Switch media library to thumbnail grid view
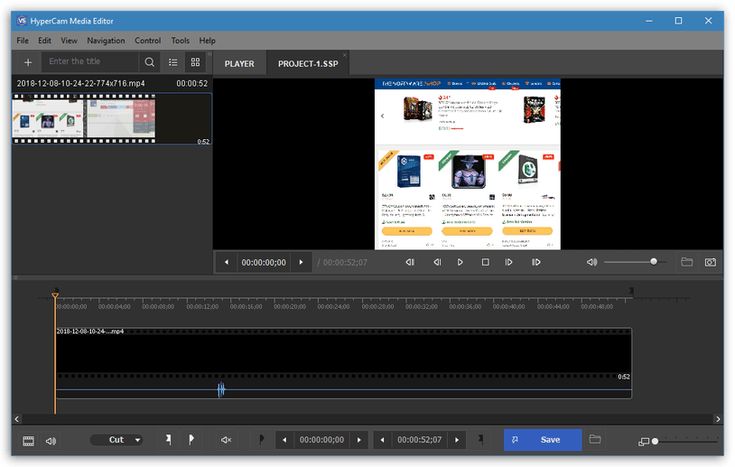The image size is (735, 467). [x=195, y=62]
